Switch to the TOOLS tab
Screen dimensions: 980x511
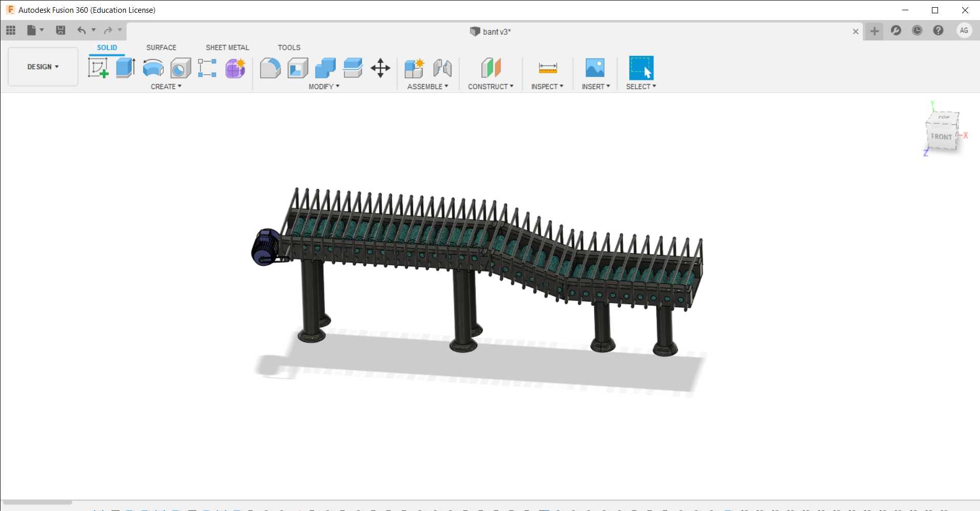tap(289, 48)
